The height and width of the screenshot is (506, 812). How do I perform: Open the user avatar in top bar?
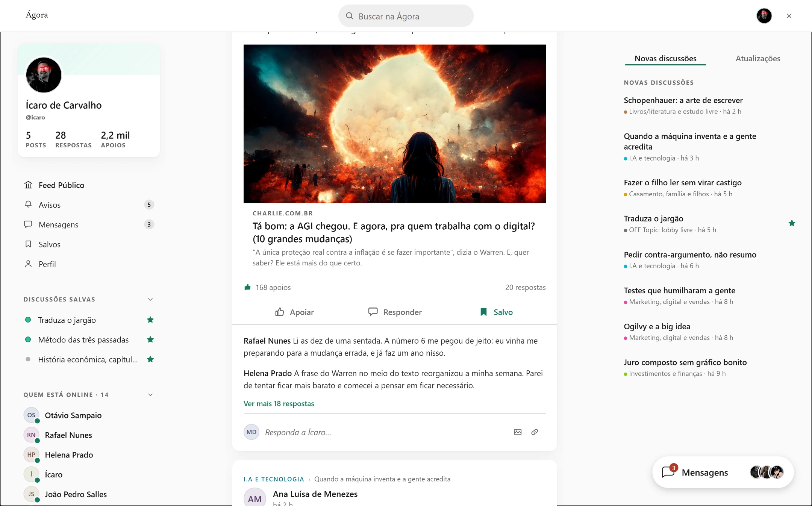pos(764,16)
